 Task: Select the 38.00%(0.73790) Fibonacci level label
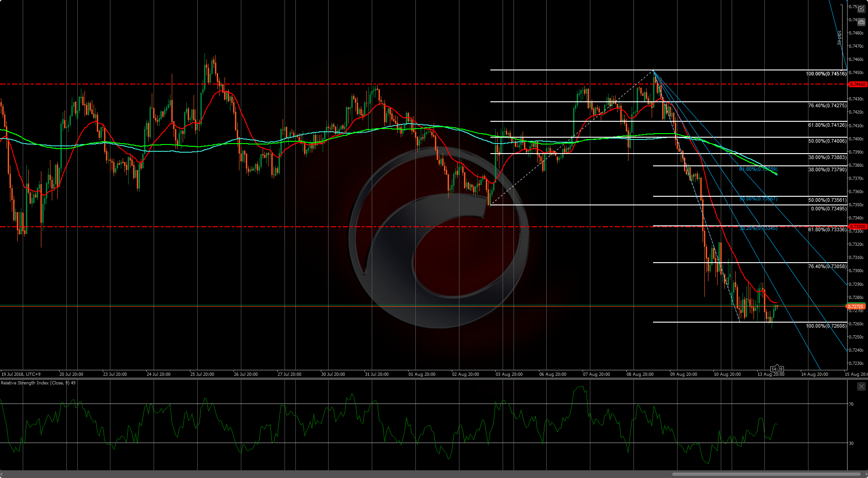tap(827, 169)
